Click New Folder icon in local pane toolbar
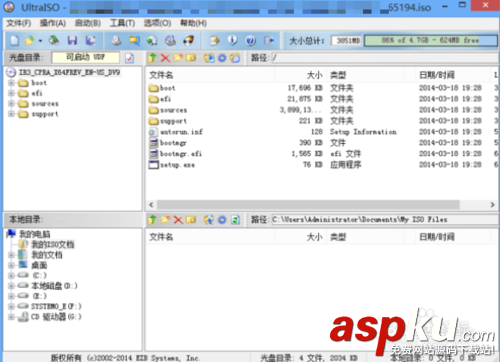The height and width of the screenshot is (362, 500). 165,220
